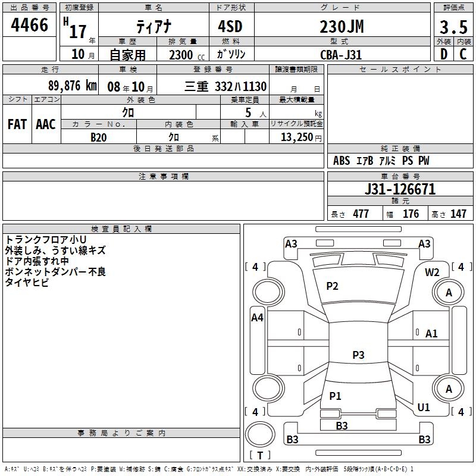Click the 後日発送部品 header
Screen dimensions: 476x476
163,148
